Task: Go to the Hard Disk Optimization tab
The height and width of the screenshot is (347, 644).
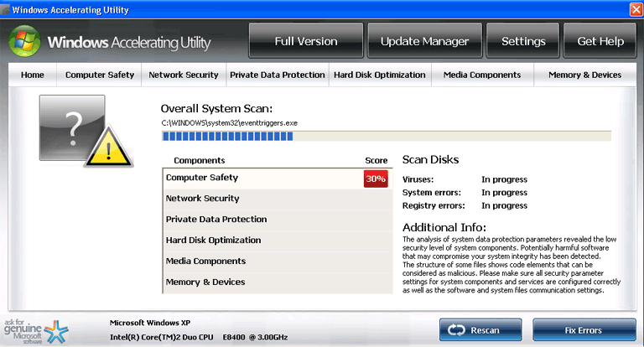Action: [379, 75]
